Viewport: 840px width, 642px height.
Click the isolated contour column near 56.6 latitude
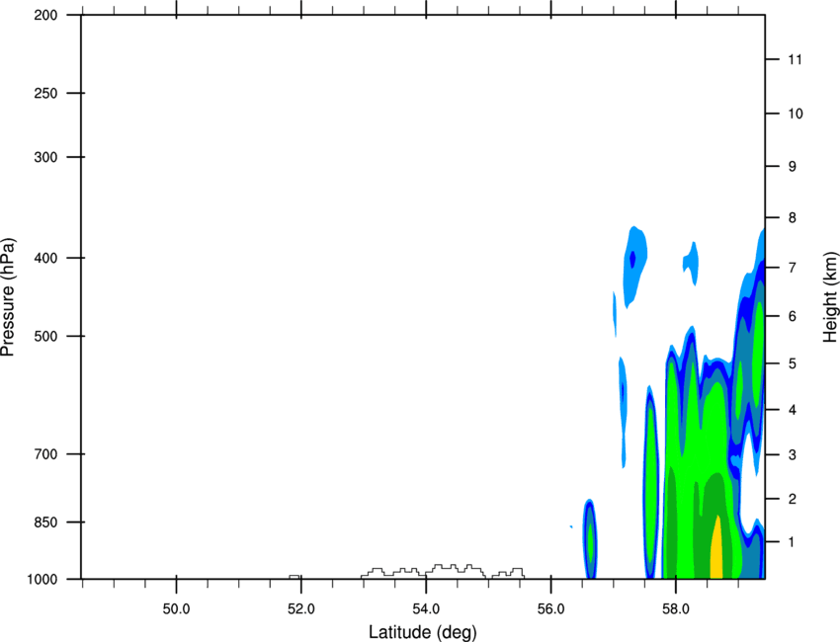click(590, 538)
